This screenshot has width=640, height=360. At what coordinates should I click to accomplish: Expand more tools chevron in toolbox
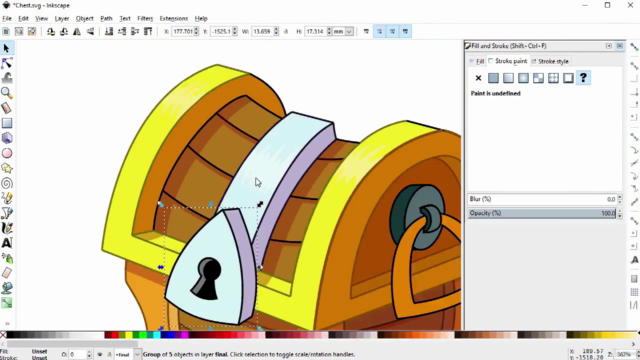[x=7, y=324]
